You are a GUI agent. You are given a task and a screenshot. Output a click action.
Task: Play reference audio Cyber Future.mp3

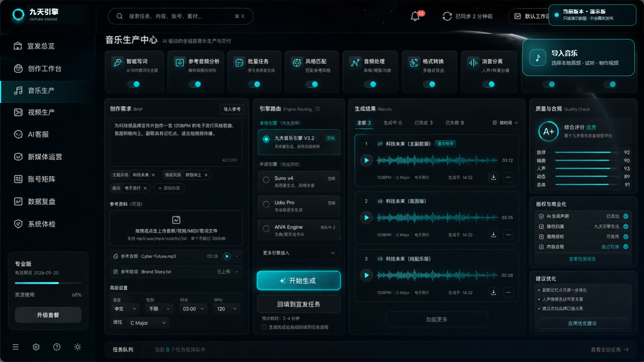[227, 256]
